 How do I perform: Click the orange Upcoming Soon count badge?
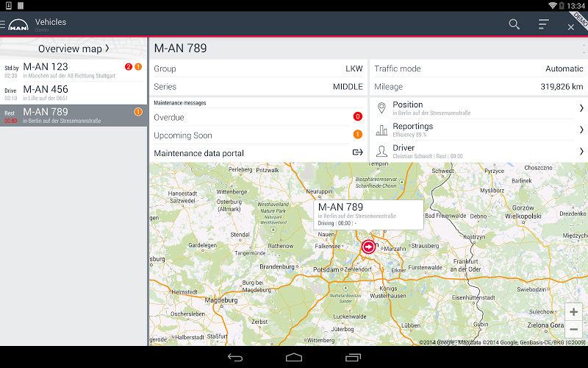click(x=358, y=135)
